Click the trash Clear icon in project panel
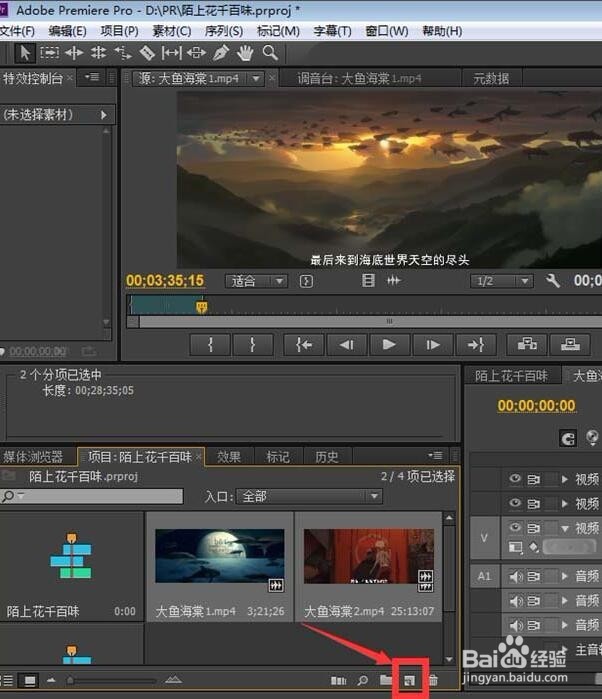This screenshot has width=602, height=699. click(433, 680)
